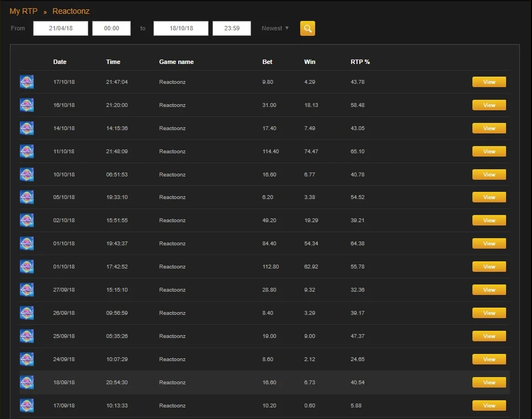This screenshot has height=419, width=532.
Task: Click the RTP value 24.65
Action: [357, 359]
